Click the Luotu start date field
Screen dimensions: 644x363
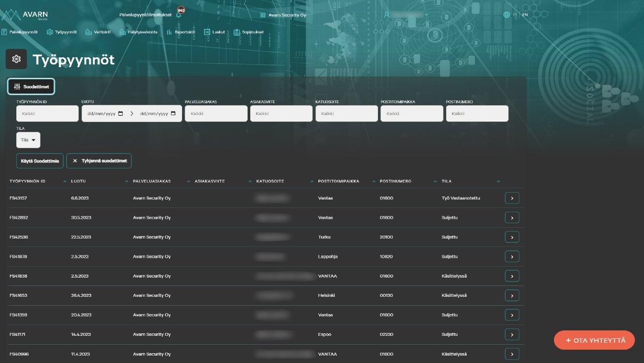point(105,114)
